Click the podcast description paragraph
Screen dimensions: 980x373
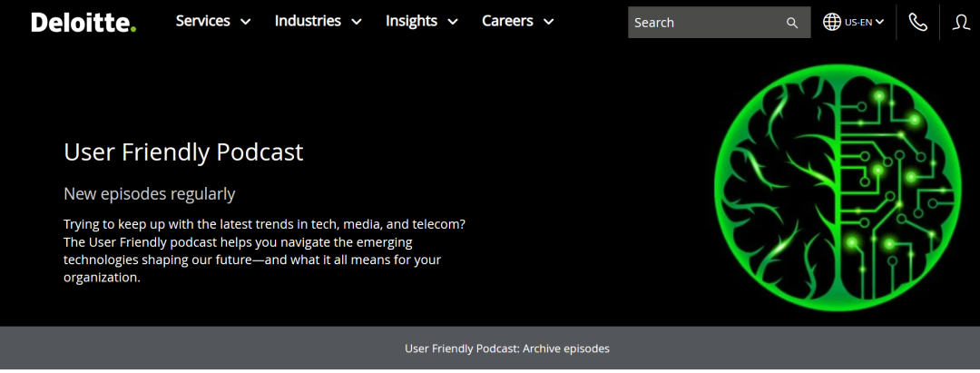tap(264, 250)
